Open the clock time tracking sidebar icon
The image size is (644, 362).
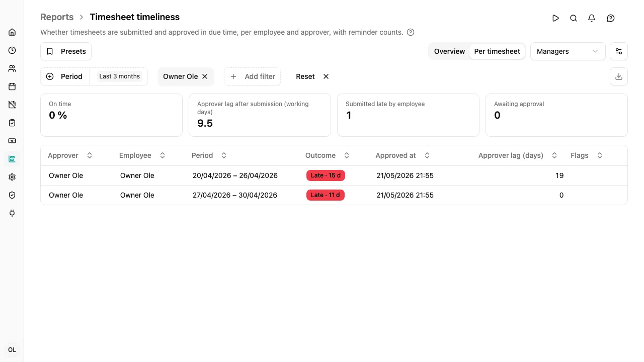click(12, 50)
